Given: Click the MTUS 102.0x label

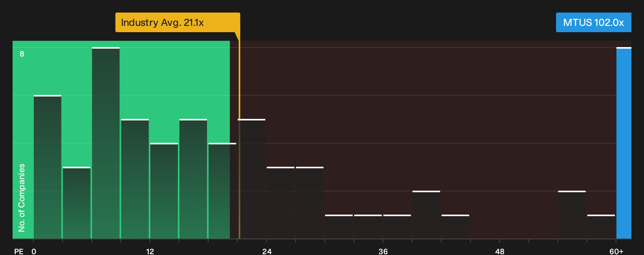Looking at the screenshot, I should click(593, 22).
